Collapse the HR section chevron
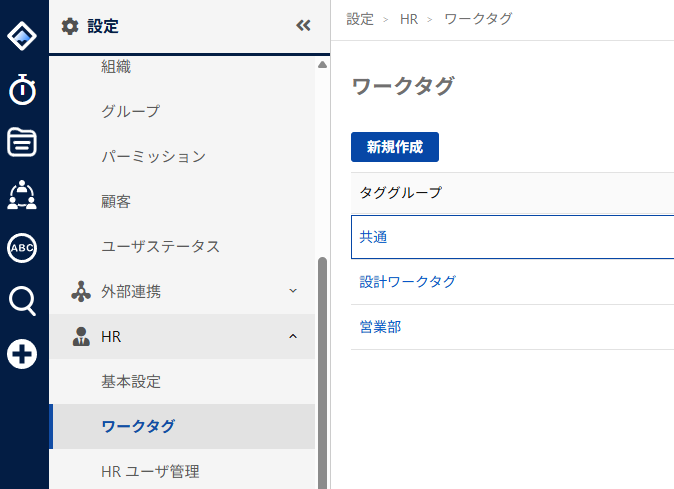This screenshot has height=489, width=674. (x=293, y=337)
